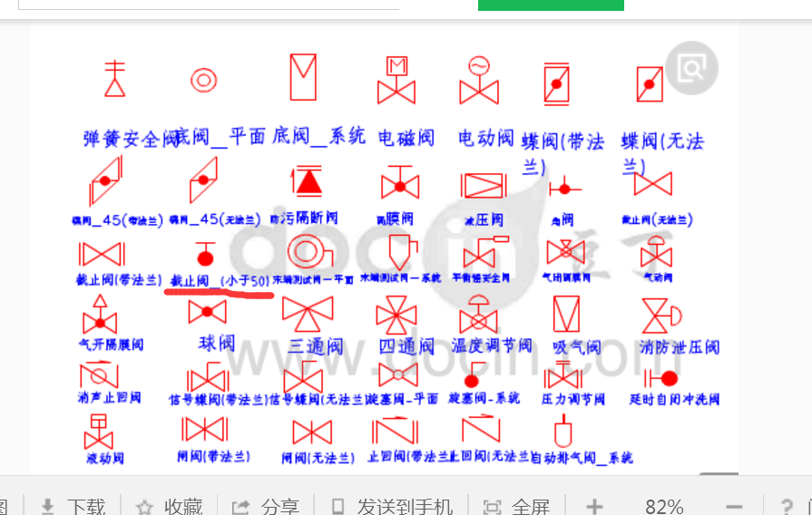
Task: Click the 吸气阀 symbol
Action: [566, 314]
